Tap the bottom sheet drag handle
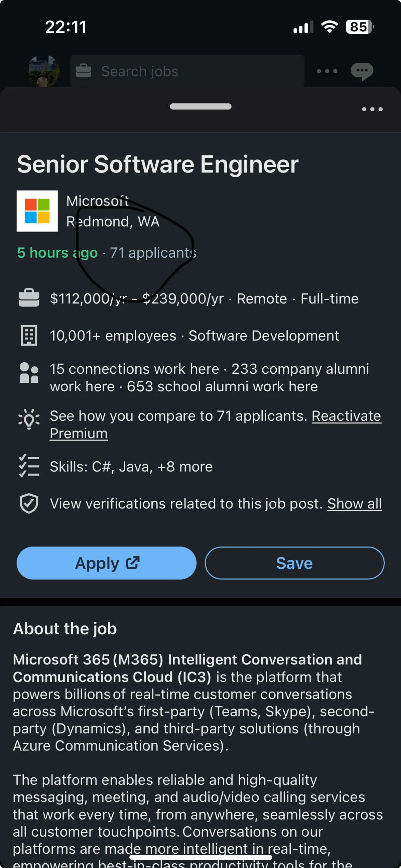401x868 pixels. click(200, 107)
